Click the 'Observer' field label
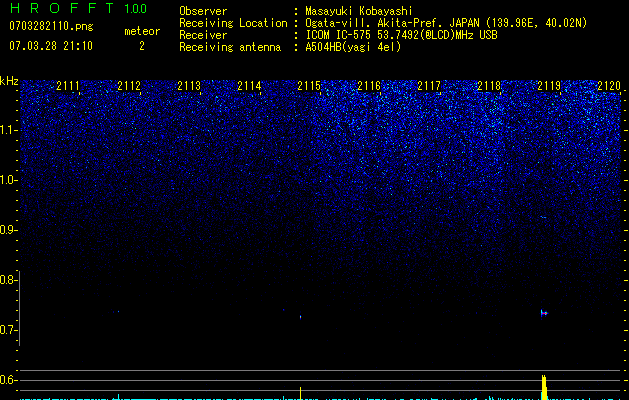 203,11
